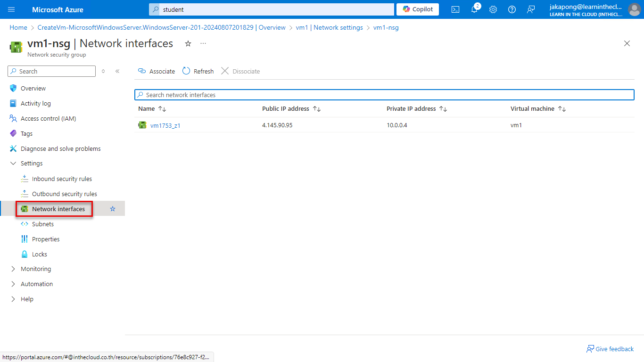Open vm1 Network settings breadcrumb

[x=330, y=27]
